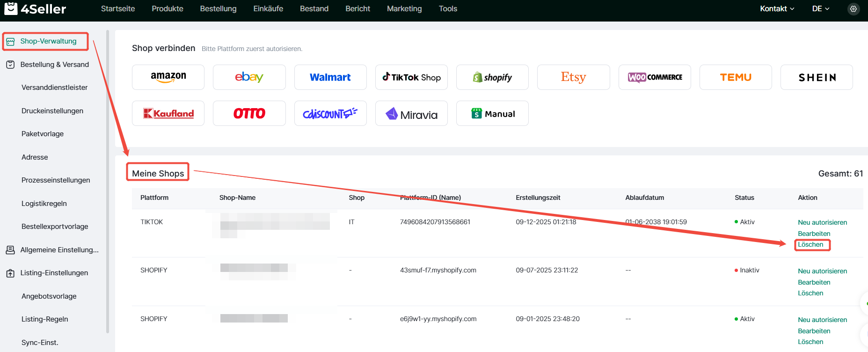Connect a SHEIN shop
This screenshot has height=352, width=868.
(x=817, y=77)
